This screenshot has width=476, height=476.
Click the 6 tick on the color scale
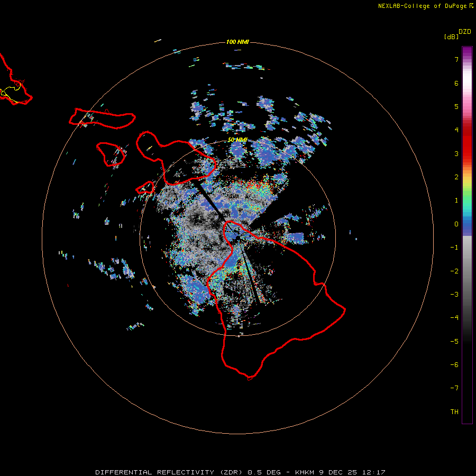point(456,83)
